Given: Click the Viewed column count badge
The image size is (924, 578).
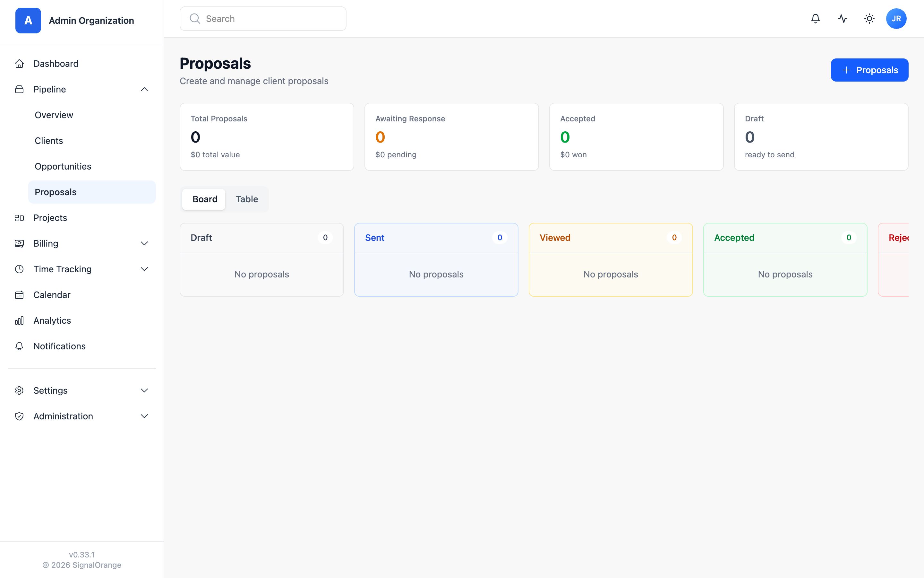Looking at the screenshot, I should (x=674, y=238).
